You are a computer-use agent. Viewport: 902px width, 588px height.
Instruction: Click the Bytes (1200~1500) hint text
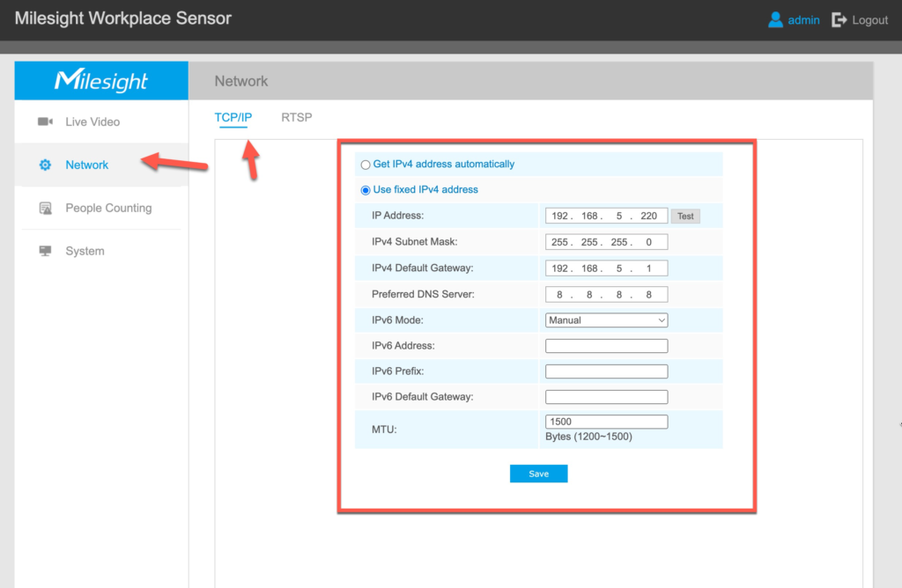click(588, 437)
